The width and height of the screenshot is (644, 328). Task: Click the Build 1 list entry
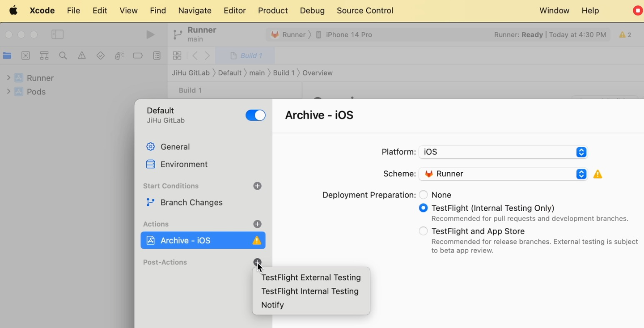tap(190, 90)
